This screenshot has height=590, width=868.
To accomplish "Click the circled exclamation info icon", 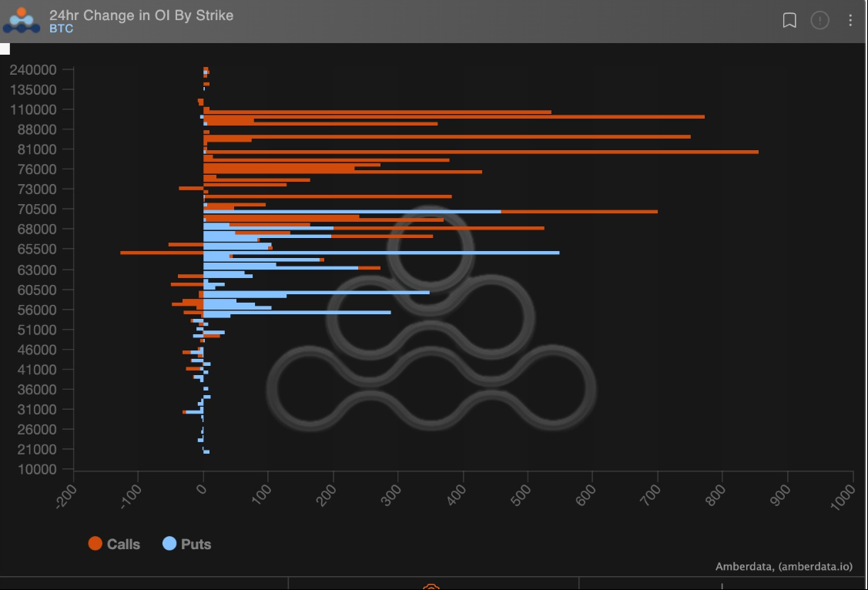I will tap(820, 21).
